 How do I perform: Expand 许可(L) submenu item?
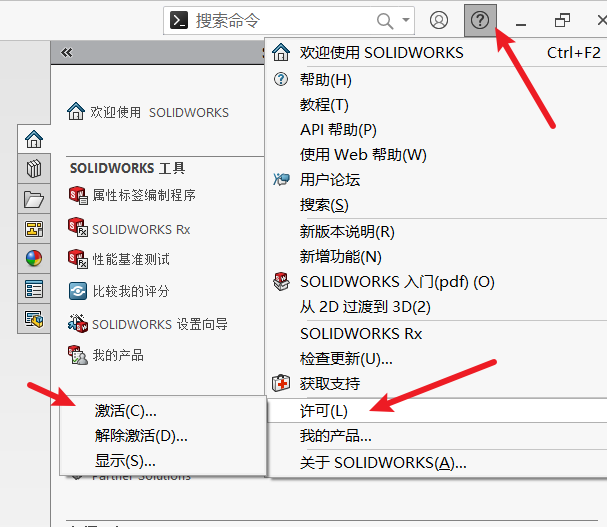[436, 411]
